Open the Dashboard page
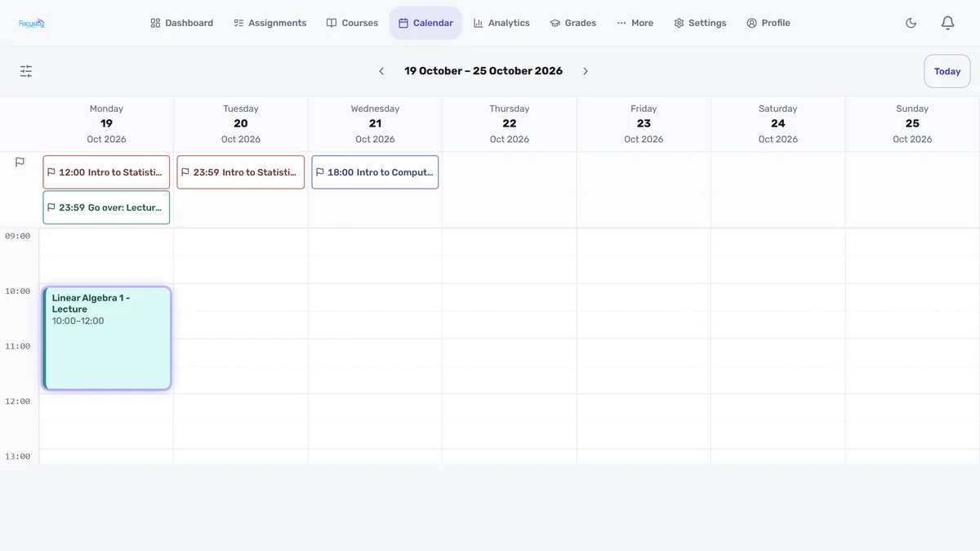980x551 pixels. pos(181,23)
